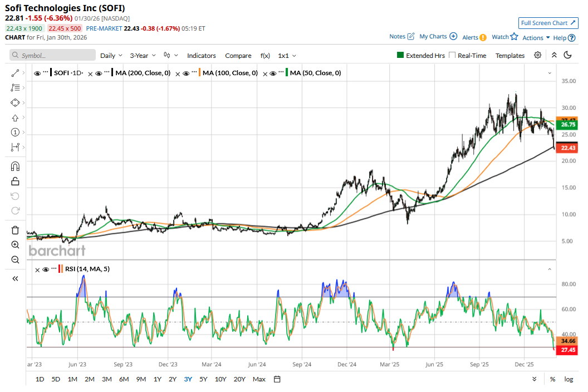Zoom out using the magnifier minus icon
Image resolution: width=588 pixels, height=392 pixels.
click(x=15, y=259)
